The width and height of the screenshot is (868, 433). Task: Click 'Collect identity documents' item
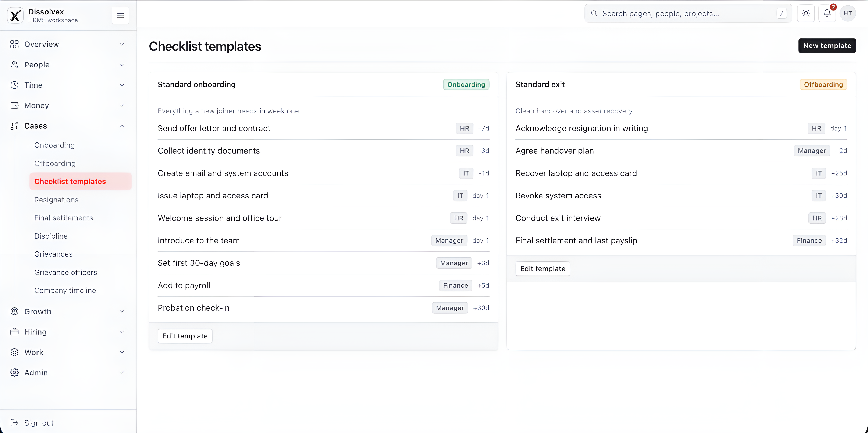pos(323,151)
